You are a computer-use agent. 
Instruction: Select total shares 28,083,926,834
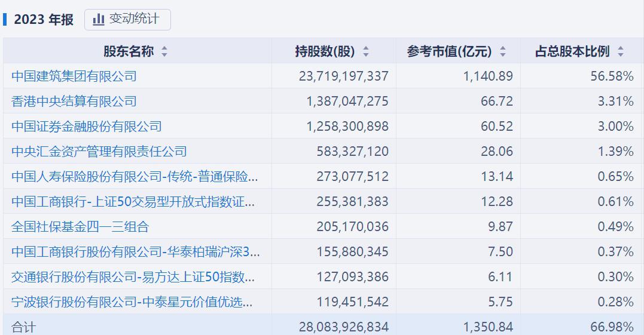pyautogui.click(x=344, y=327)
